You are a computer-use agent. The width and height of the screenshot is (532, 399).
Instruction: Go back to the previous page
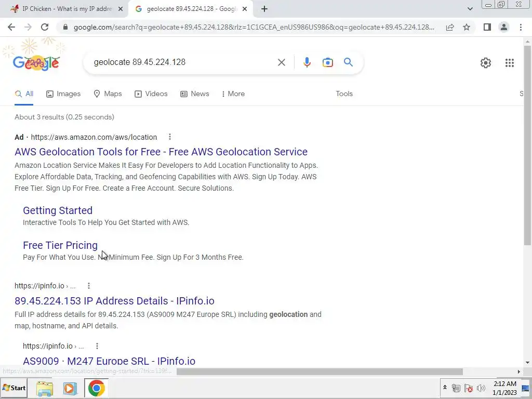coord(11,27)
